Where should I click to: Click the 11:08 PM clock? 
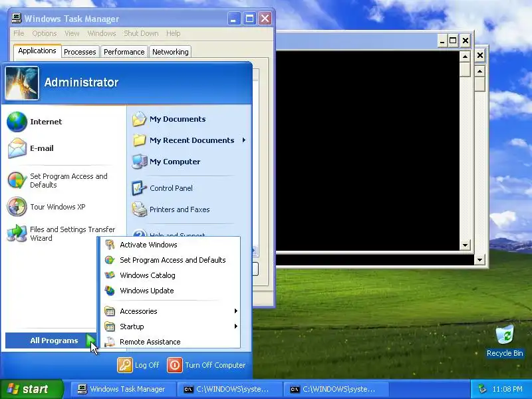click(x=507, y=389)
